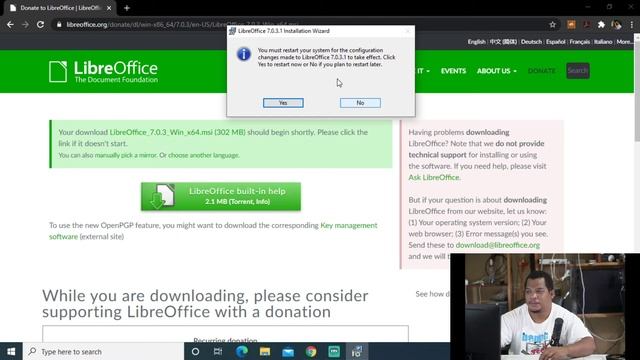Switch to Google Chrome on the taskbar
This screenshot has height=360, width=640.
coord(311,351)
